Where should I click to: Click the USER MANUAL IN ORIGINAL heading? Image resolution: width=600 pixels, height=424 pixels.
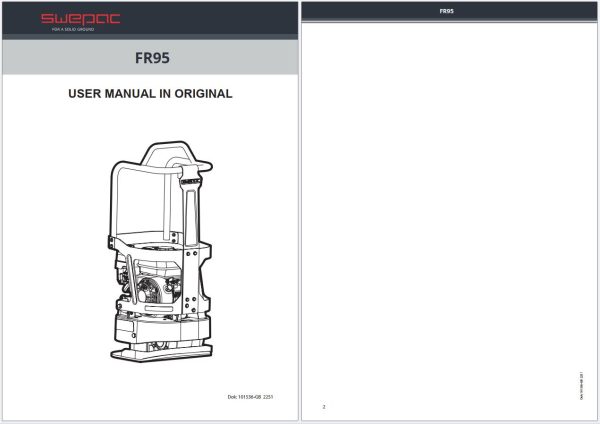[x=150, y=94]
